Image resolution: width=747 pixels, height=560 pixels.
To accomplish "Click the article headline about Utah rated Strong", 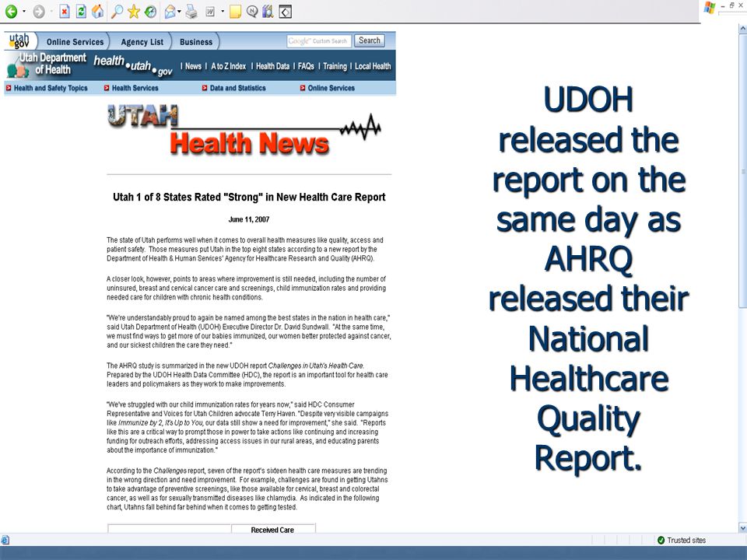I will tap(249, 197).
